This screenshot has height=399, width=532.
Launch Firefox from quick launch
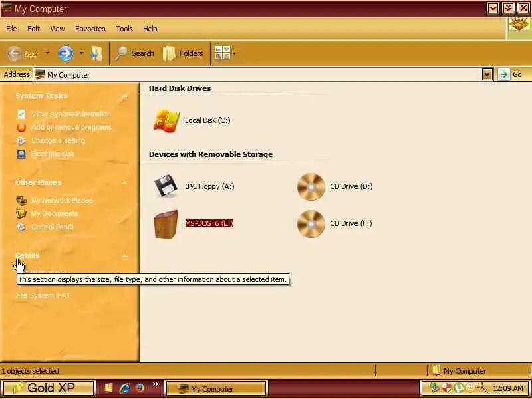click(x=140, y=388)
